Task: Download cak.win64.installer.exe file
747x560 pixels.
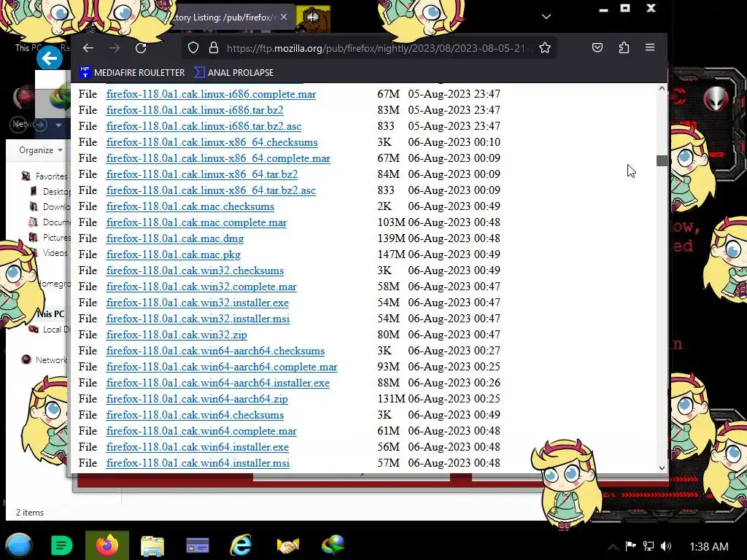Action: (x=198, y=447)
